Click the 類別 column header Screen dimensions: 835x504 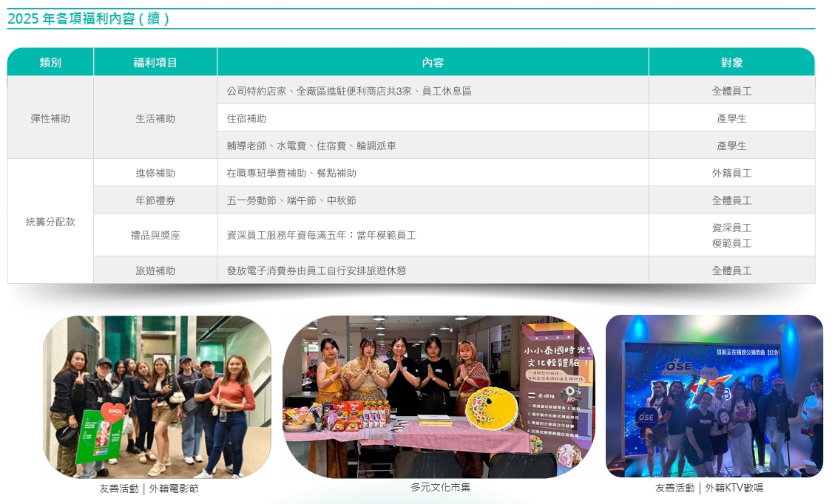(50, 63)
